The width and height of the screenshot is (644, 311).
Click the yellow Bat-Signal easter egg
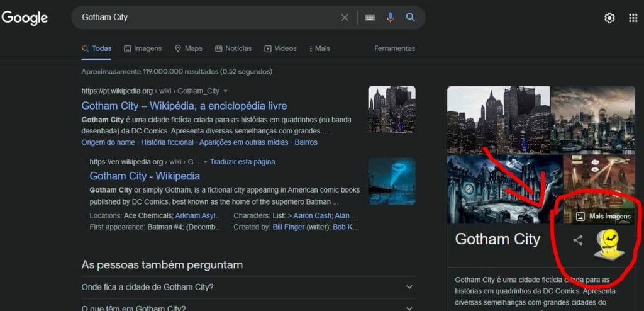point(609,244)
